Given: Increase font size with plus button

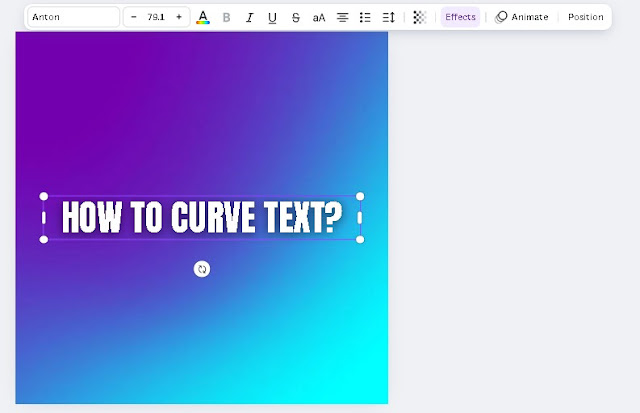Looking at the screenshot, I should pyautogui.click(x=179, y=17).
